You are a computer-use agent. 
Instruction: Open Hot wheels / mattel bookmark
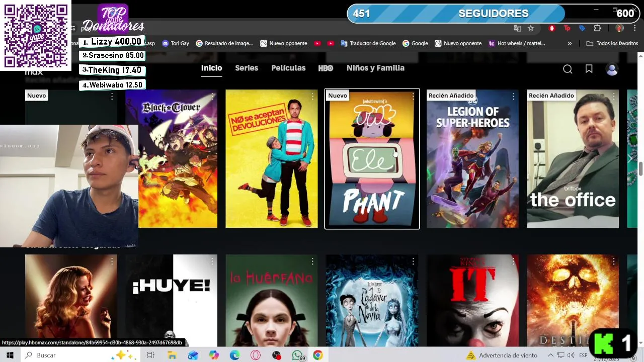[517, 43]
